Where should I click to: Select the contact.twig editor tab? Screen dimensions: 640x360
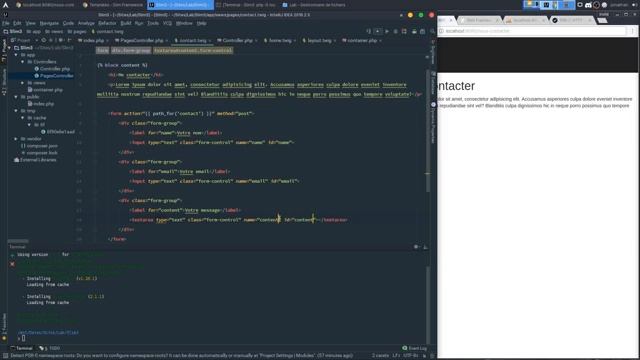193,40
